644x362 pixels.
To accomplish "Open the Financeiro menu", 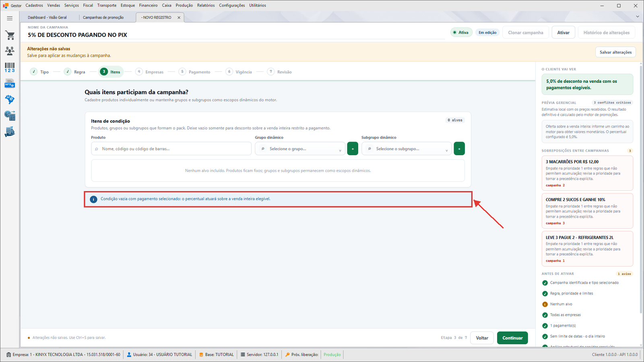I will pyautogui.click(x=149, y=5).
